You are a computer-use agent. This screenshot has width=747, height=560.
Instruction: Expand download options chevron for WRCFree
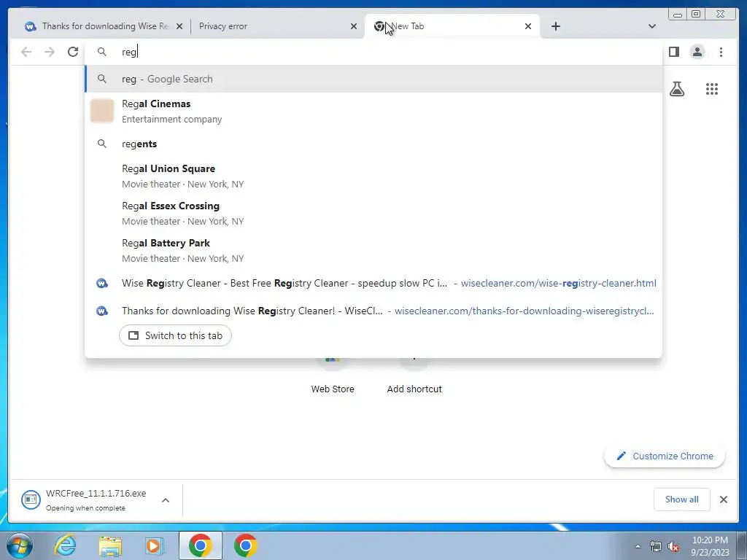[x=166, y=500]
